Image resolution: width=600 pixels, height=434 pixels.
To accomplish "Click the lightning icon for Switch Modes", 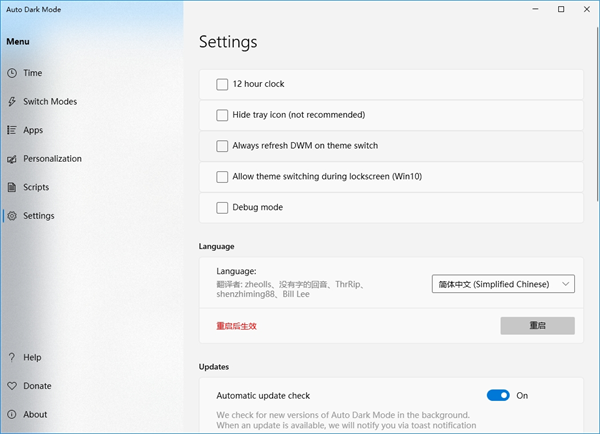I will click(12, 102).
